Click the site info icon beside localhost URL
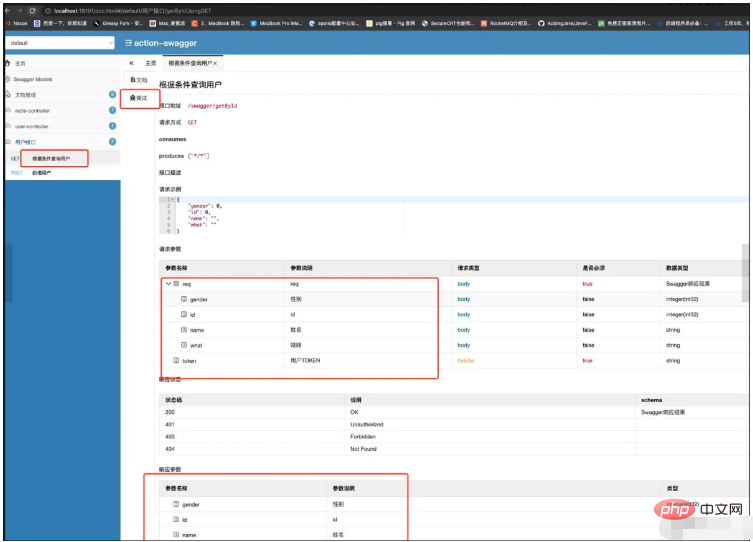This screenshot has width=753, height=542. click(48, 11)
